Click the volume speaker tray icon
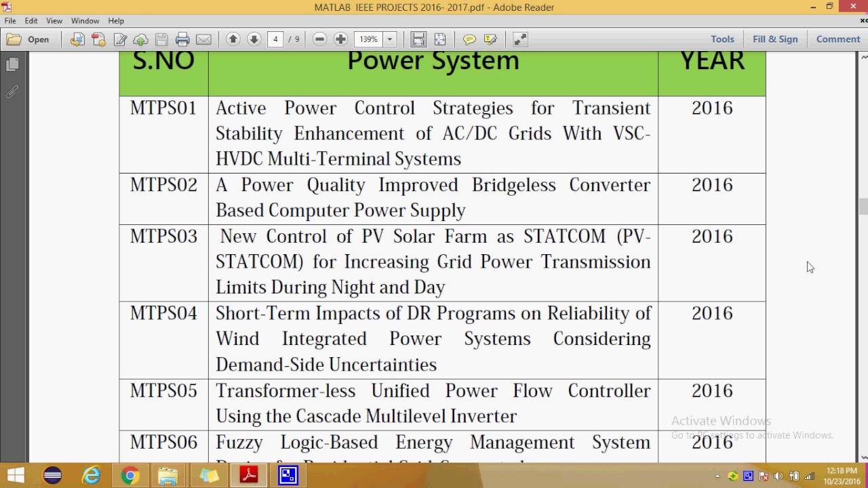The image size is (868, 488). (778, 476)
